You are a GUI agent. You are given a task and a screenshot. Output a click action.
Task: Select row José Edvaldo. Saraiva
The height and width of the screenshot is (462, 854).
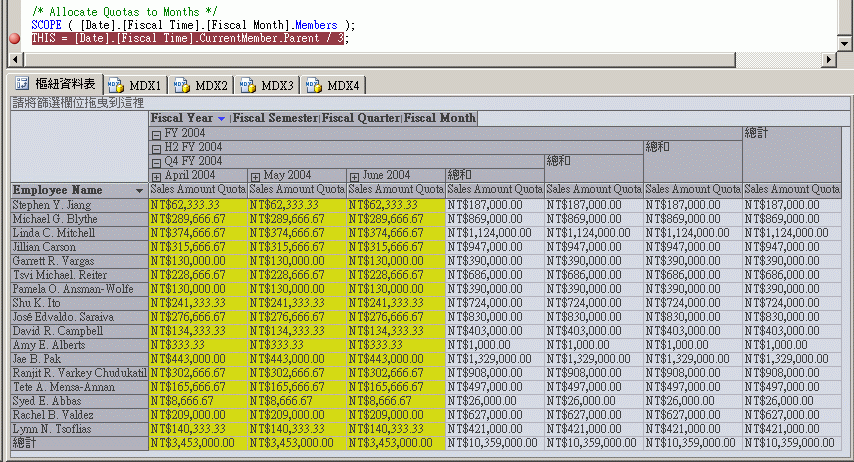click(80, 317)
